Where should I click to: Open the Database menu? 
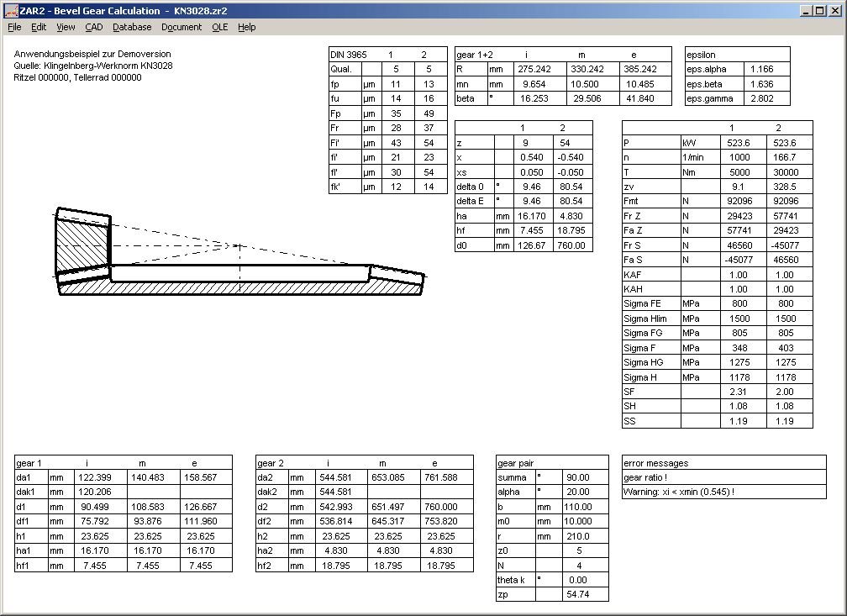coord(132,27)
